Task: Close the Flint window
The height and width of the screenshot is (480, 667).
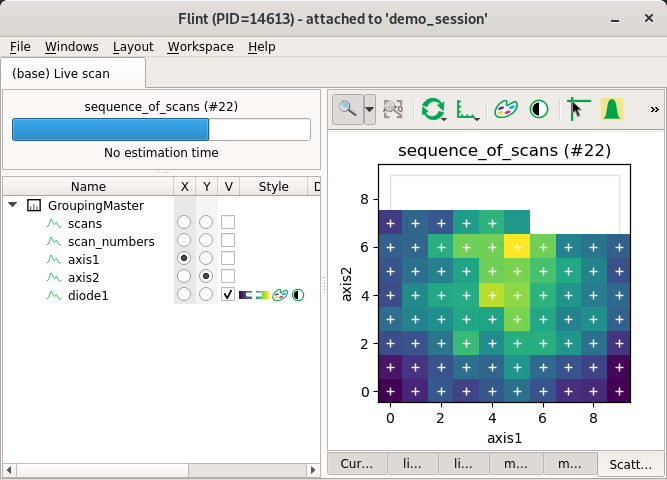Action: pyautogui.click(x=649, y=18)
